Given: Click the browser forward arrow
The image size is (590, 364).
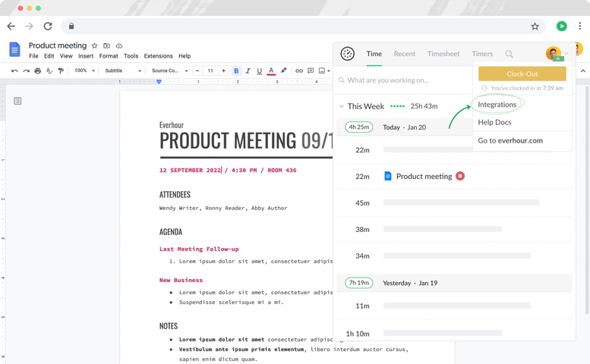Looking at the screenshot, I should tap(29, 27).
